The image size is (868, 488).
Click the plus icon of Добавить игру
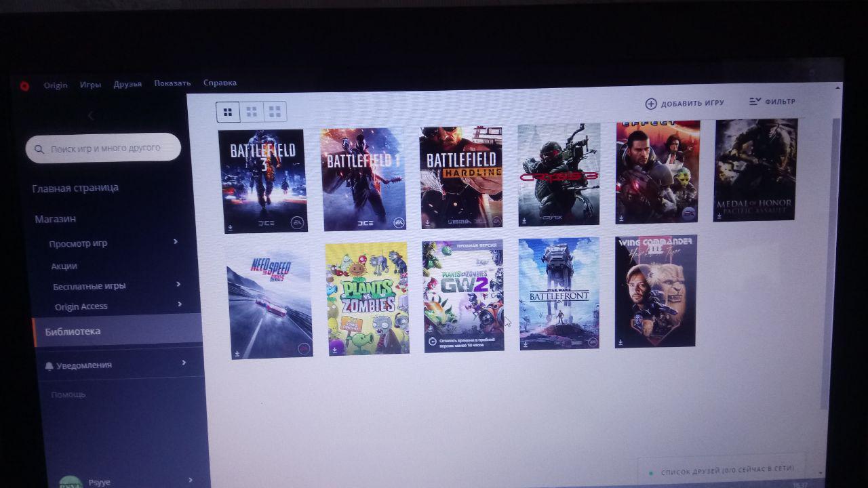point(650,104)
